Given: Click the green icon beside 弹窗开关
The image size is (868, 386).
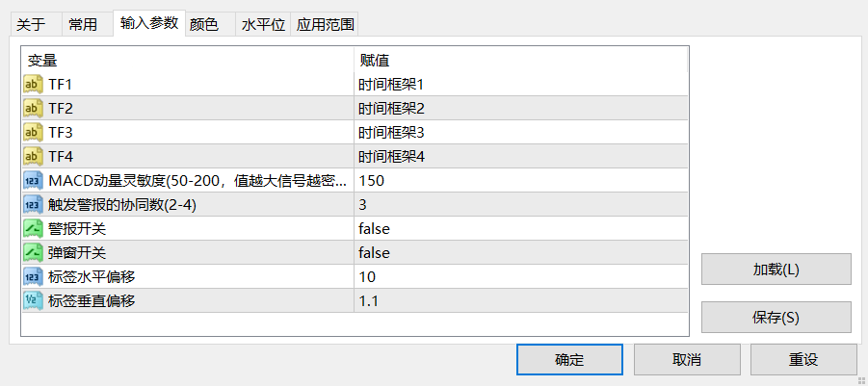Looking at the screenshot, I should pos(33,253).
